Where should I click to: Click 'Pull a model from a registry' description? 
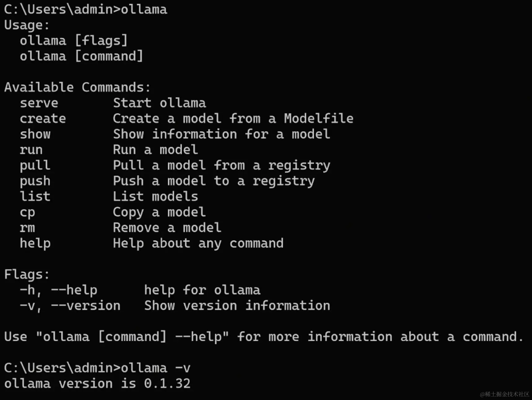pos(221,165)
